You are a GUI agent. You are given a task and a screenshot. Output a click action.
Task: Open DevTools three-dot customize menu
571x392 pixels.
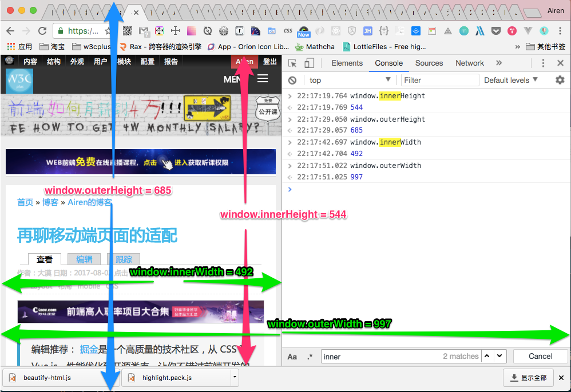(x=543, y=63)
